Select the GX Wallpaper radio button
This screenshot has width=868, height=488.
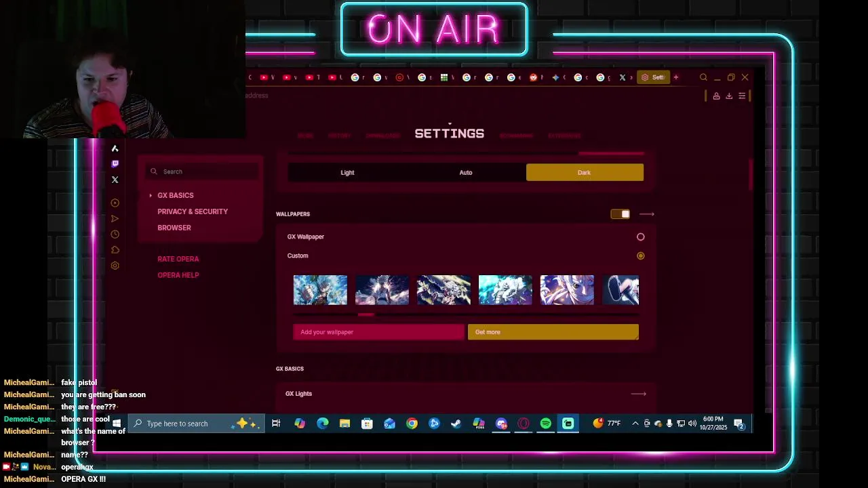coord(641,237)
